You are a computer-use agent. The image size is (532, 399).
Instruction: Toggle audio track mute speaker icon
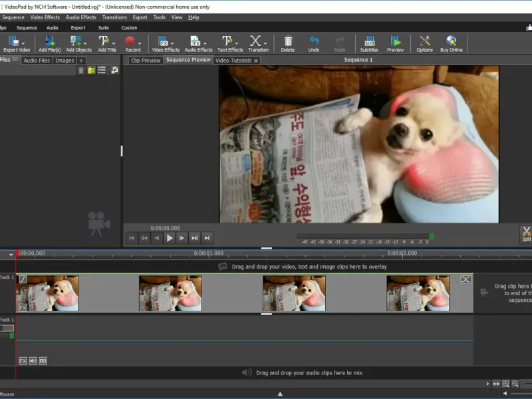pyautogui.click(x=33, y=361)
